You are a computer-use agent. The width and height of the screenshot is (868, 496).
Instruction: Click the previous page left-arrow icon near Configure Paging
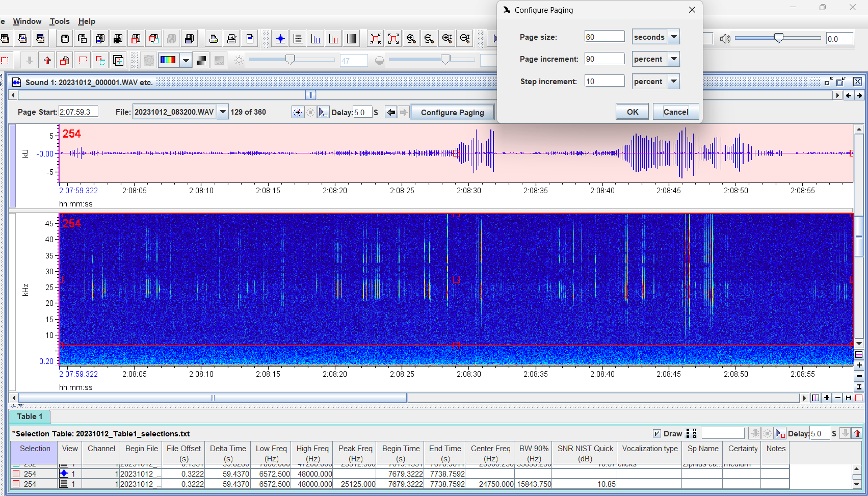click(391, 112)
